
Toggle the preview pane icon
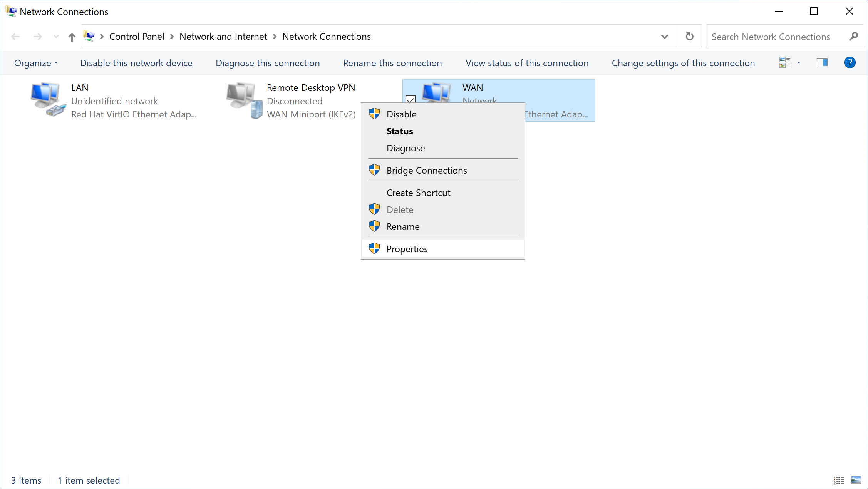(822, 62)
